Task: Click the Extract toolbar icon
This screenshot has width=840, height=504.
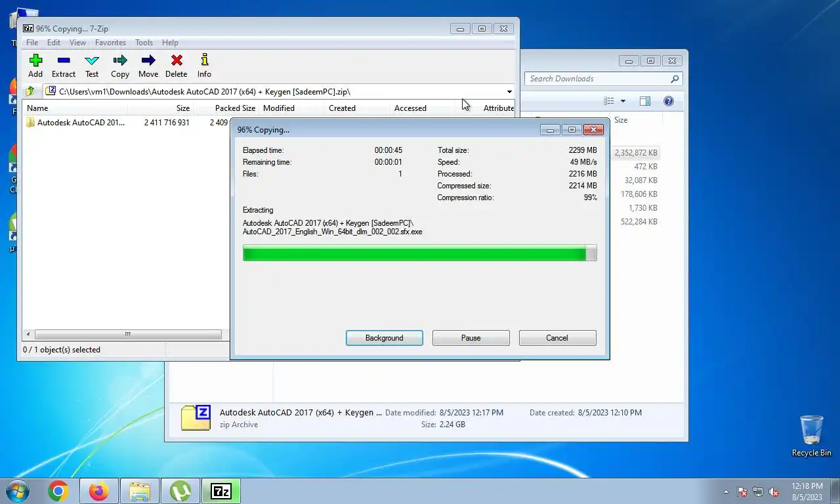Action: point(64,66)
